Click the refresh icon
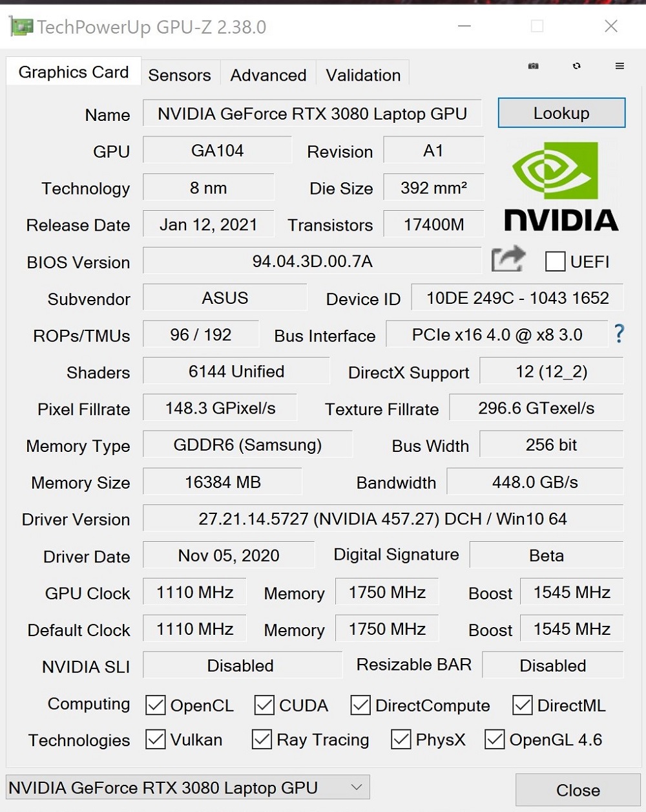Viewport: 646px width, 812px height. [x=576, y=66]
